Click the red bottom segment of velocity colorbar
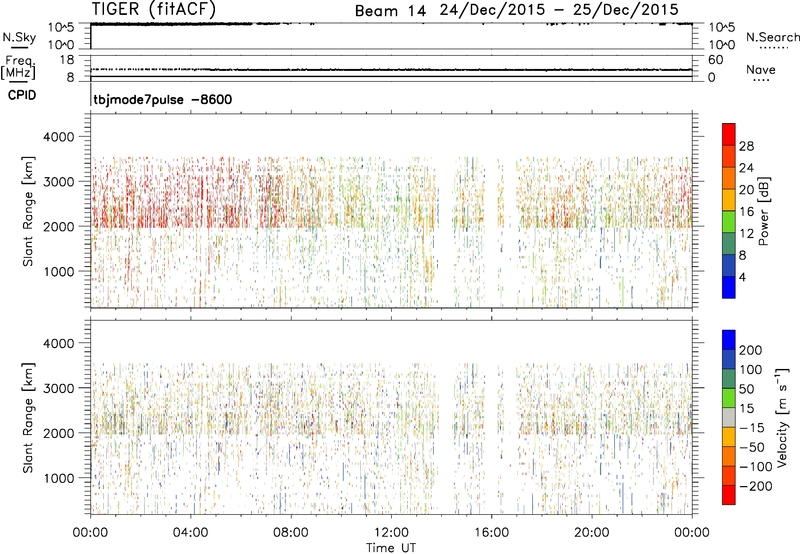This screenshot has width=800, height=554. click(x=729, y=495)
